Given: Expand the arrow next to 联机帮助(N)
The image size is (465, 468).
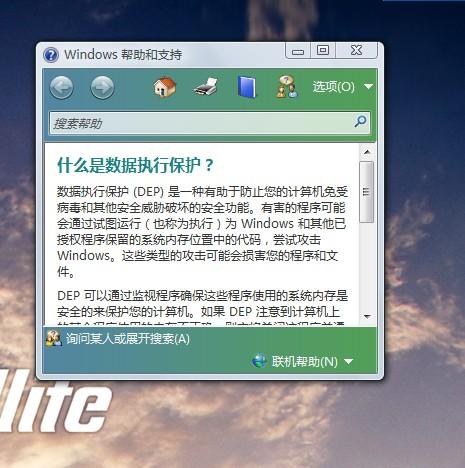Looking at the screenshot, I should pos(348,361).
